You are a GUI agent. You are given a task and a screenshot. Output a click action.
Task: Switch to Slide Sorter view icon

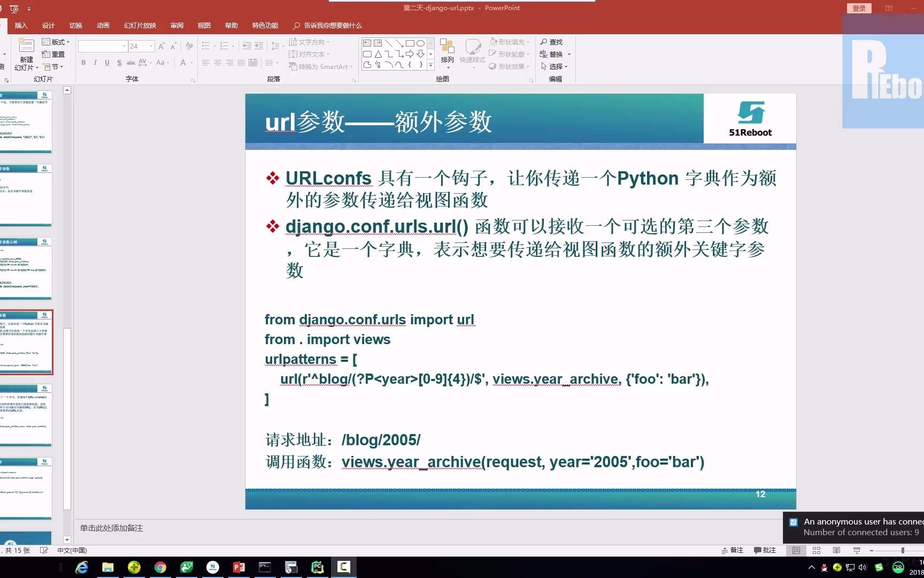[817, 550]
